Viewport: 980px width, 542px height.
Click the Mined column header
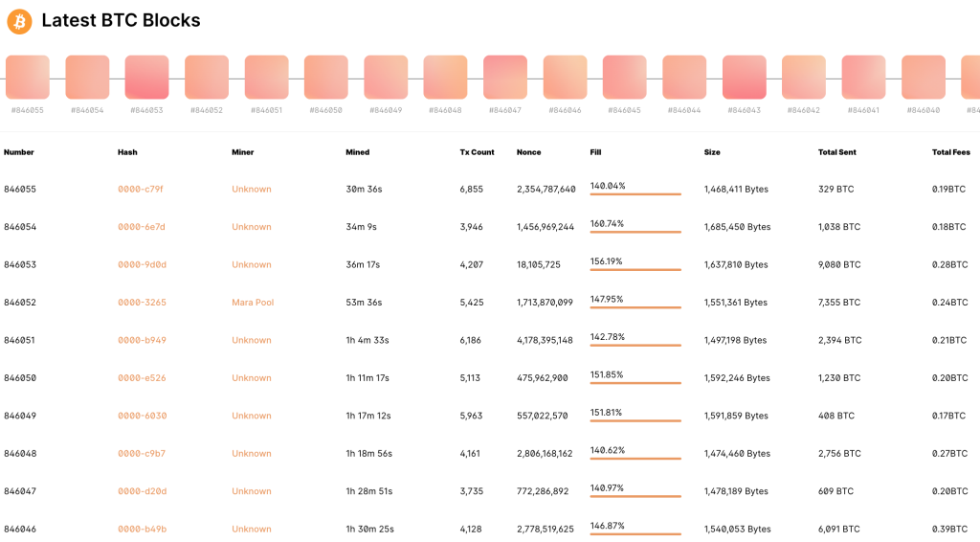(357, 152)
